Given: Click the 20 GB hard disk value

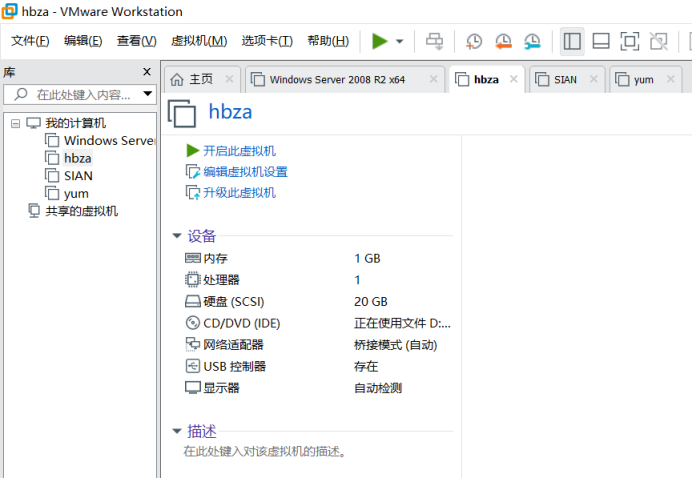Looking at the screenshot, I should tap(371, 301).
